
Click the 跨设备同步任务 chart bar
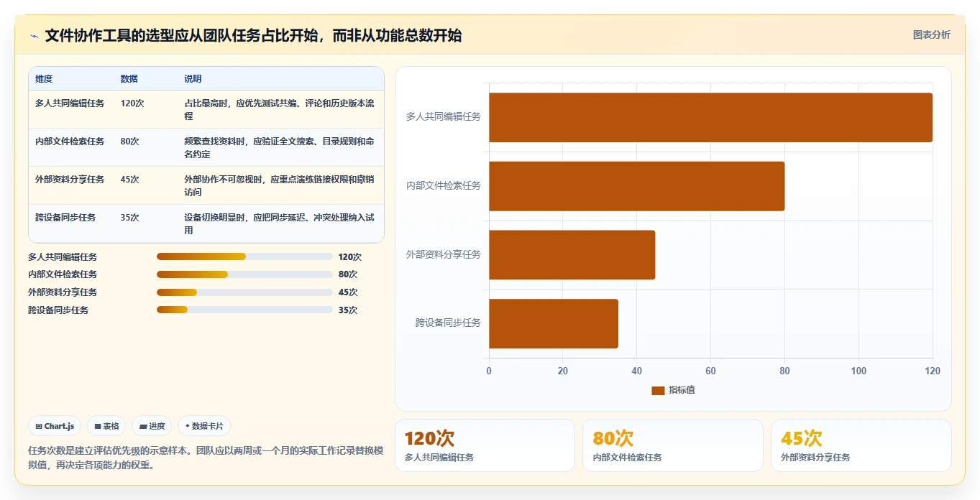pyautogui.click(x=554, y=323)
